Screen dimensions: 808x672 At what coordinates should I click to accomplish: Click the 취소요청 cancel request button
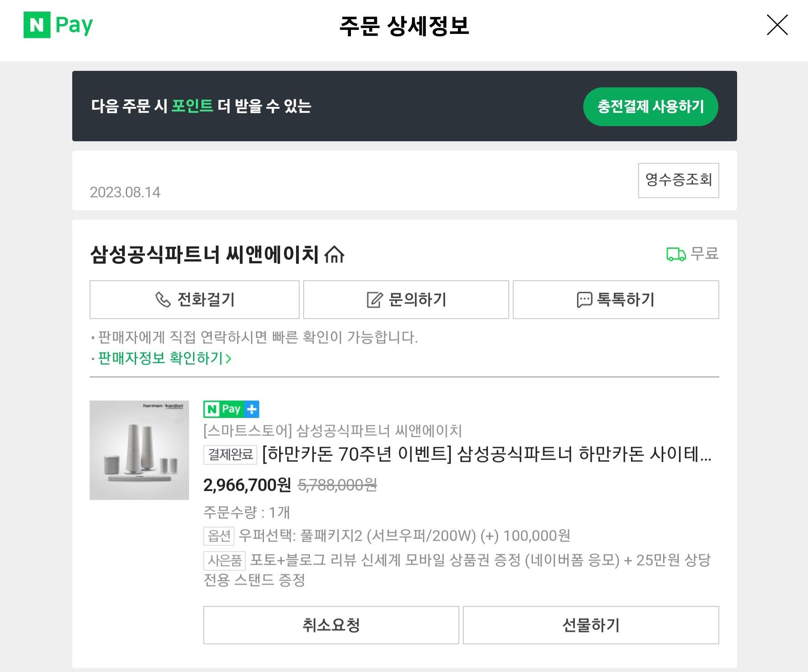331,625
